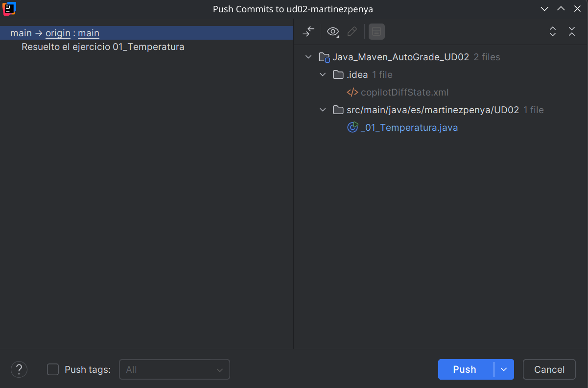The image size is (588, 388).
Task: Collapse all nodes in the file tree
Action: click(x=572, y=31)
